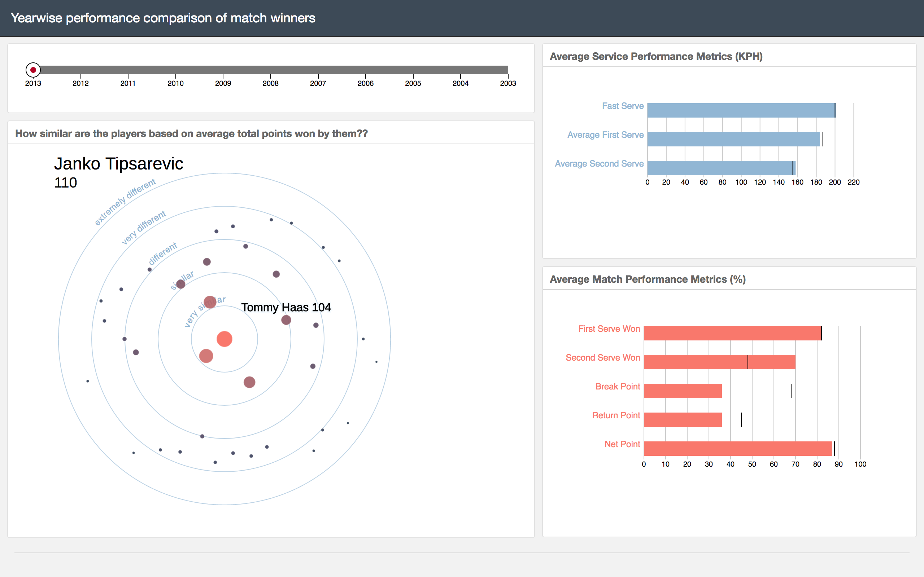Viewport: 924px width, 577px height.
Task: Click the Tommy Haas 104 label
Action: 286,307
